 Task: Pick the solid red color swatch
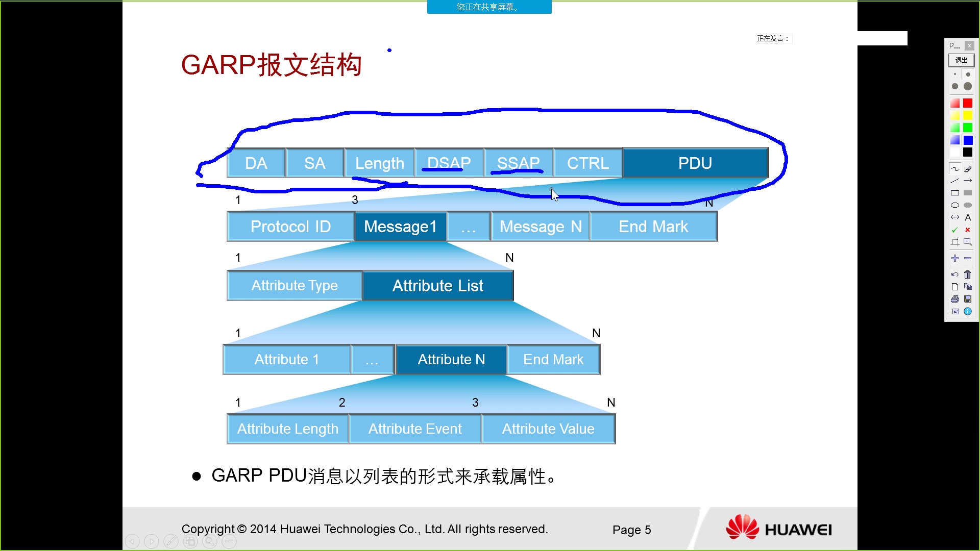click(x=968, y=103)
